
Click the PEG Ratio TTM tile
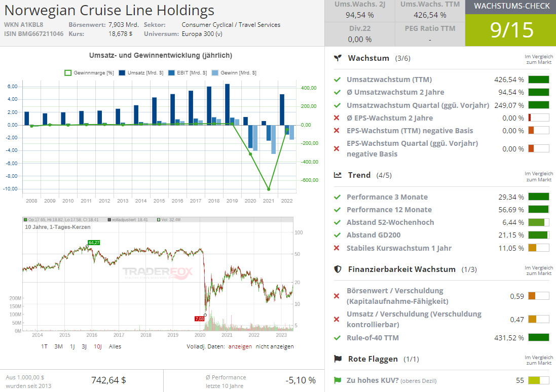[430, 34]
